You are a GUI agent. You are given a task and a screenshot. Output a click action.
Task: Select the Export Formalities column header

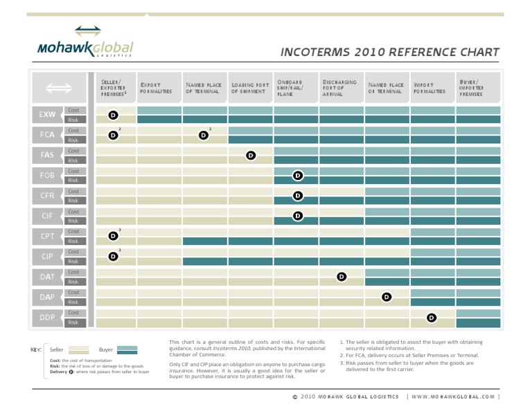coord(159,88)
